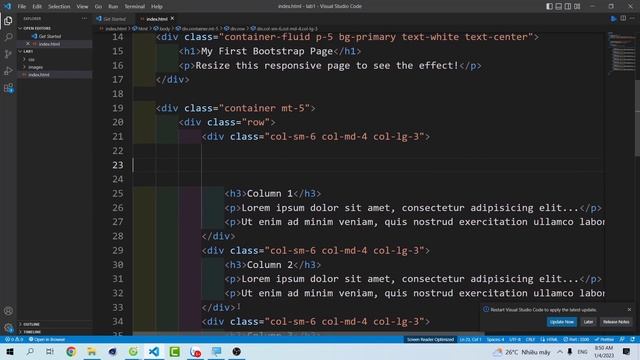Click Ln 23, Col 1 in status bar

pos(470,339)
